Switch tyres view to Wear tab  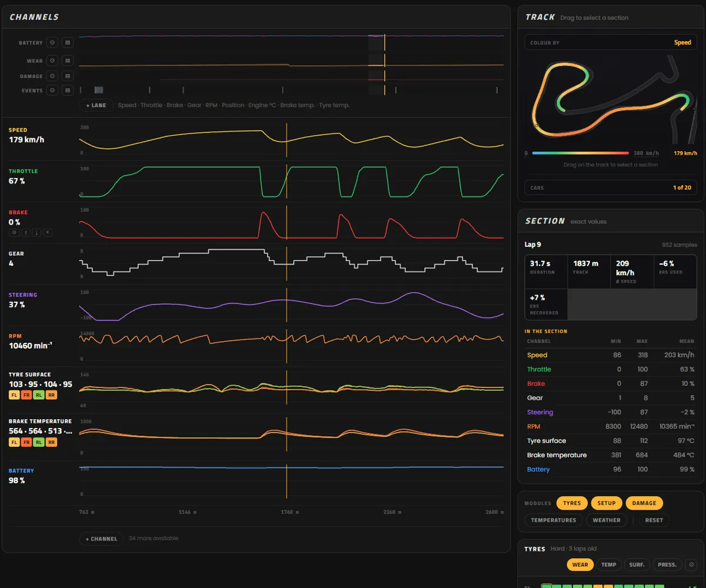(x=580, y=564)
